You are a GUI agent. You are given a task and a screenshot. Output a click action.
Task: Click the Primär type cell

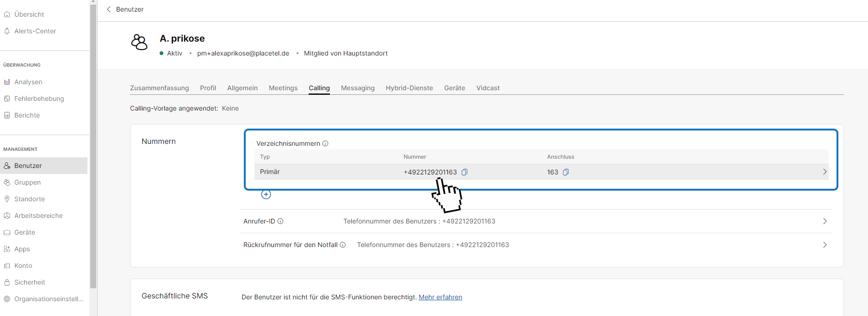270,172
